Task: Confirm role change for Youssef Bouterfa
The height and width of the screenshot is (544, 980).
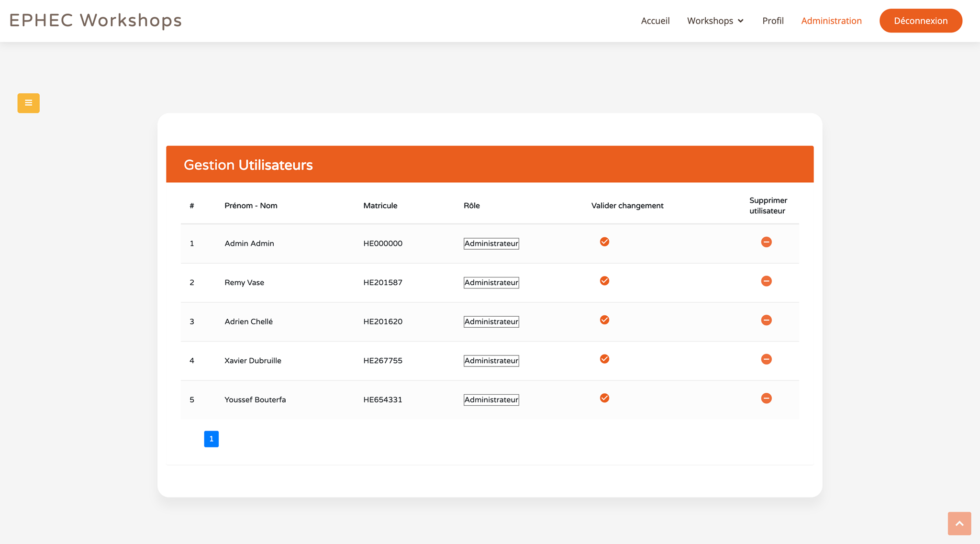Action: click(x=604, y=398)
